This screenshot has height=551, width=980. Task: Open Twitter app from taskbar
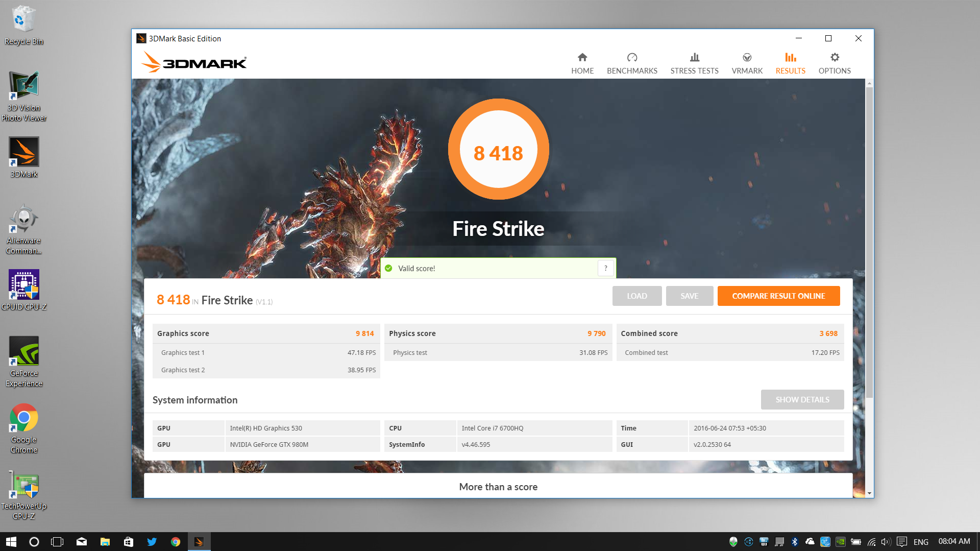(x=152, y=541)
